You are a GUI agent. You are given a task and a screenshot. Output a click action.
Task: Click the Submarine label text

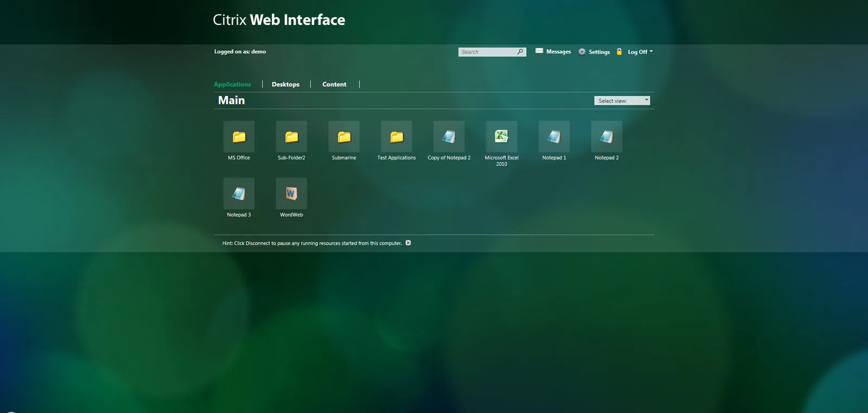pyautogui.click(x=344, y=158)
